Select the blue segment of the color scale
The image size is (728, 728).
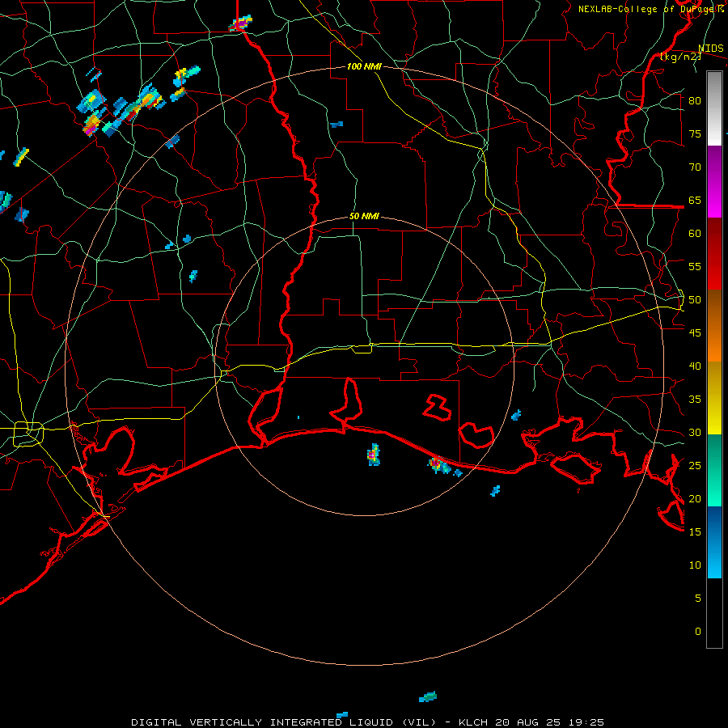pyautogui.click(x=714, y=542)
